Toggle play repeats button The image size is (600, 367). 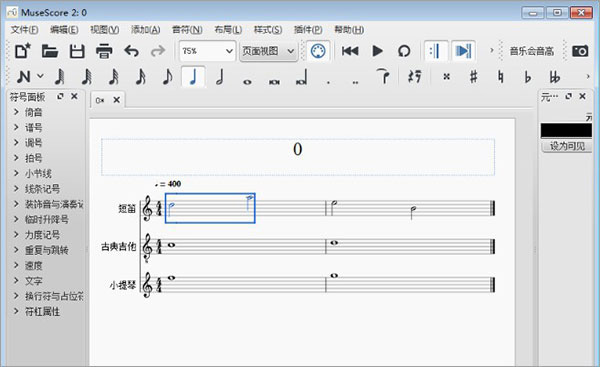point(435,51)
